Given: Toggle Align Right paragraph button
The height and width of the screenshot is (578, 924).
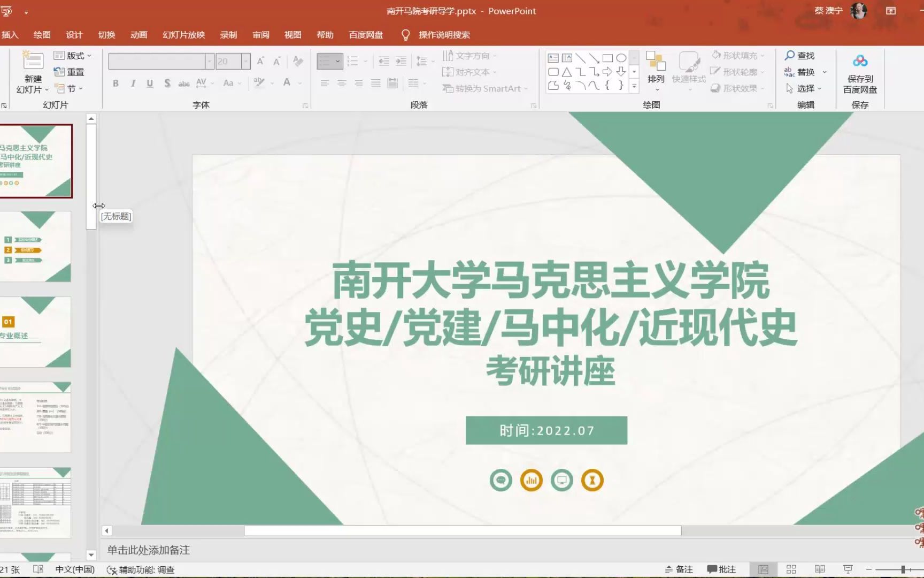Looking at the screenshot, I should coord(359,83).
